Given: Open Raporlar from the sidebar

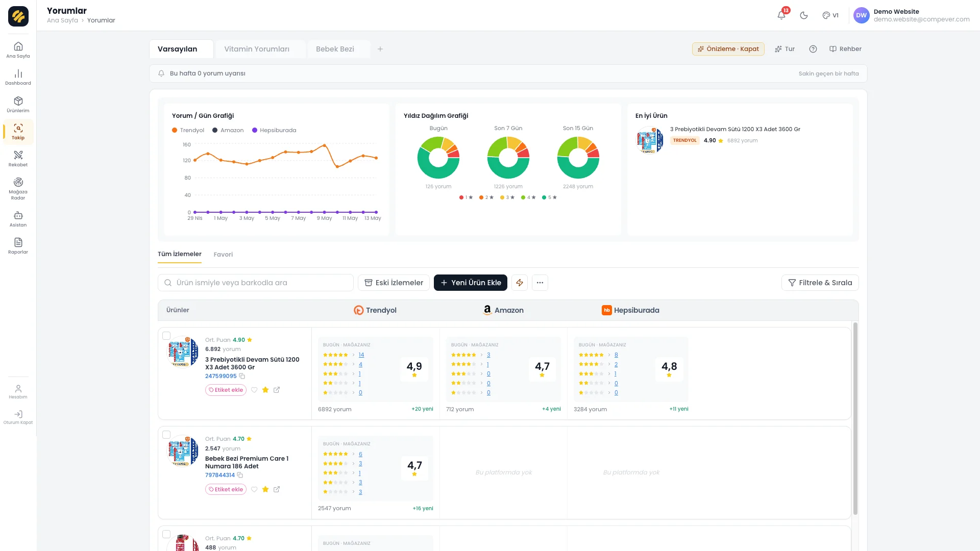Looking at the screenshot, I should [x=18, y=246].
